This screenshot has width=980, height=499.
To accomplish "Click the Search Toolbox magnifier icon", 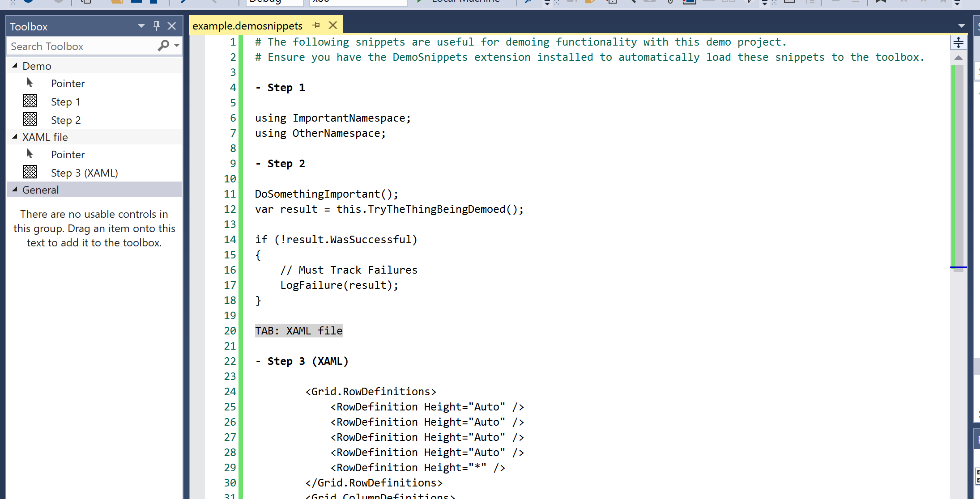I will pos(163,46).
